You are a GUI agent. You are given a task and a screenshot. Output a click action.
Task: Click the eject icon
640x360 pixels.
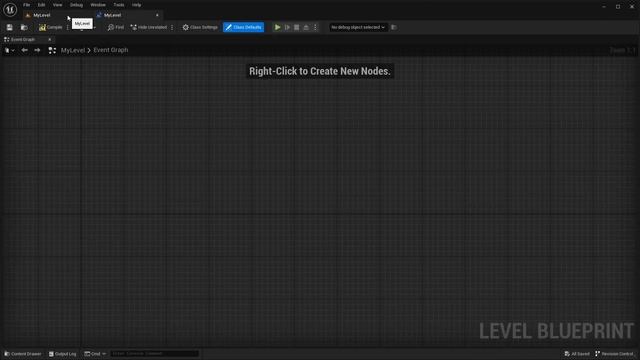(x=306, y=27)
